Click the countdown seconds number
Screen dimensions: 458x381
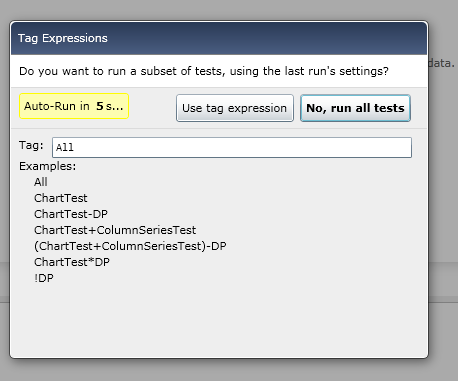tap(100, 106)
